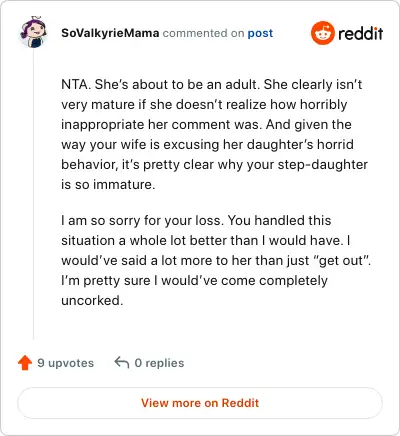Click the word "uncorked." ending the comment
The height and width of the screenshot is (436, 400).
[x=92, y=300]
